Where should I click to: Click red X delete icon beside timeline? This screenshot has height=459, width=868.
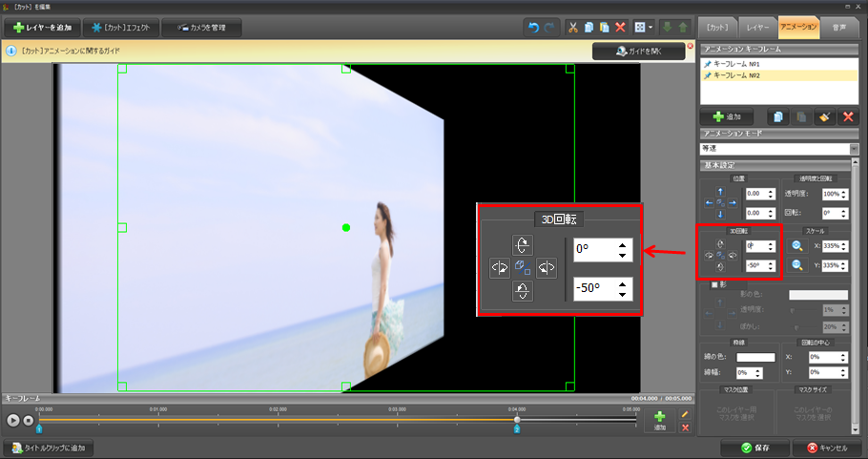tap(685, 428)
